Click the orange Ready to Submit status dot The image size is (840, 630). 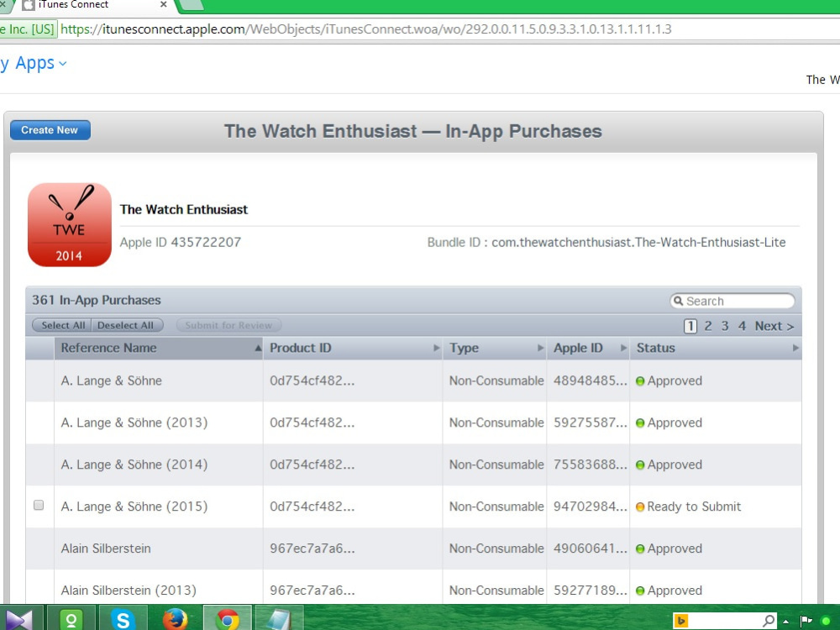[x=639, y=507]
